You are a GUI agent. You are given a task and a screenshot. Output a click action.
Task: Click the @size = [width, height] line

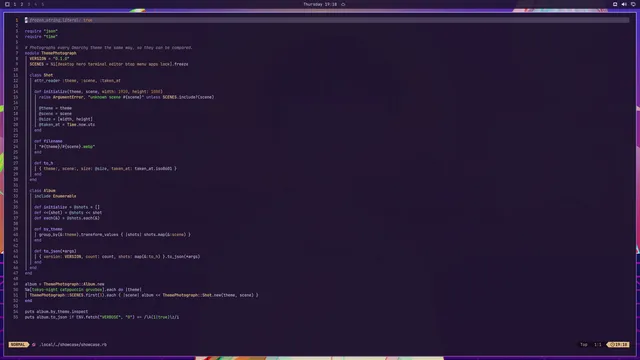pos(66,119)
